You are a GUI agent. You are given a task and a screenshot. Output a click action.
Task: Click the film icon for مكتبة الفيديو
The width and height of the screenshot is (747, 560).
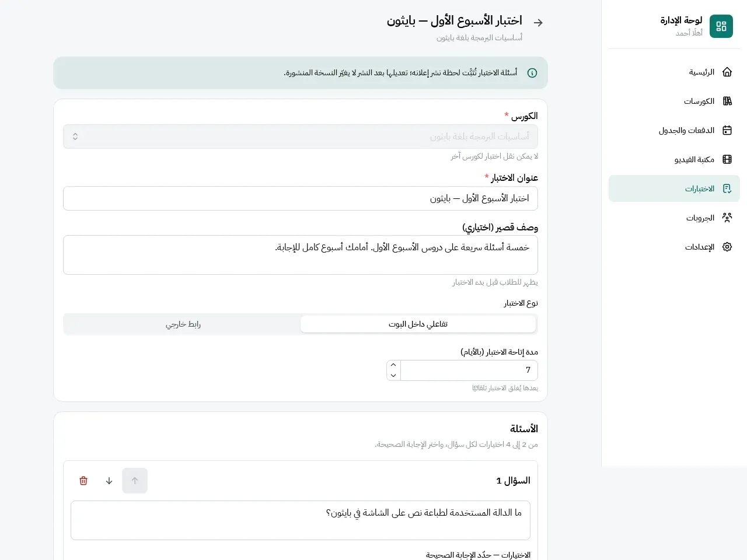pyautogui.click(x=727, y=159)
